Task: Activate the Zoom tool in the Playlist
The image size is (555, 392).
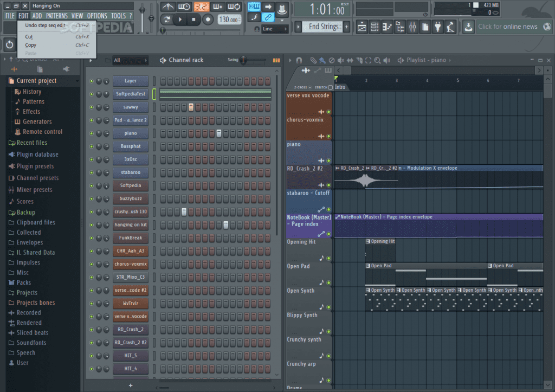Action: pyautogui.click(x=377, y=60)
